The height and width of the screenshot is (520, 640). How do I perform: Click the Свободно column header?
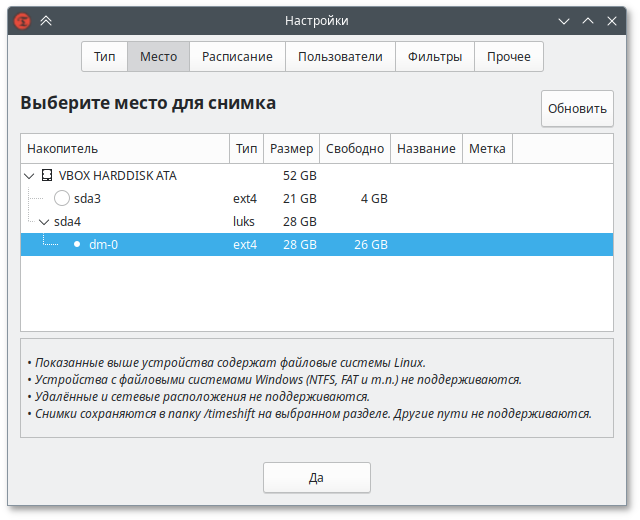tap(355, 149)
